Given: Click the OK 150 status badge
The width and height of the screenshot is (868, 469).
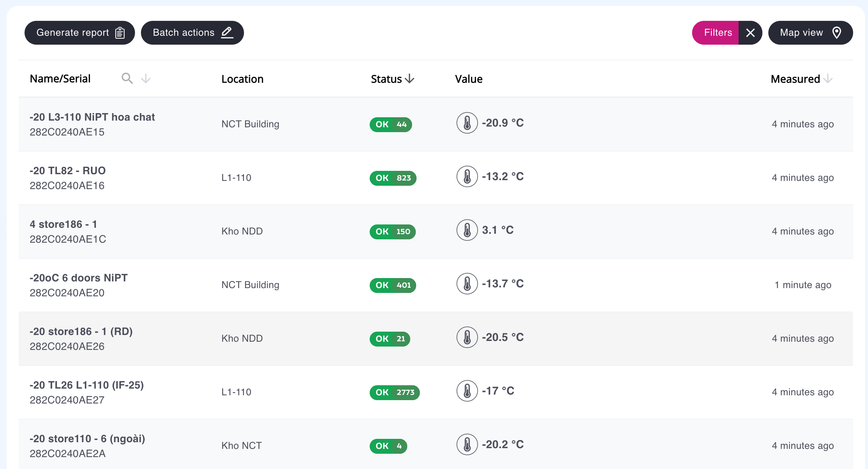Looking at the screenshot, I should (393, 232).
